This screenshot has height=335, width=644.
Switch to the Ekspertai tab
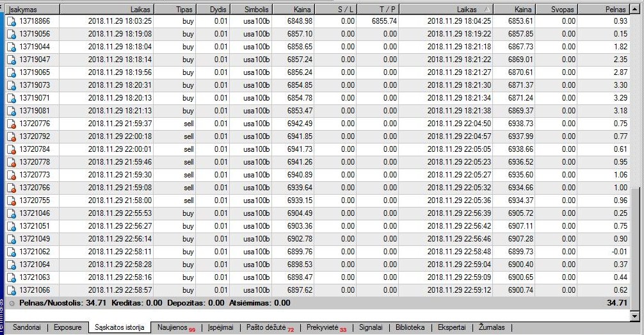click(x=451, y=327)
